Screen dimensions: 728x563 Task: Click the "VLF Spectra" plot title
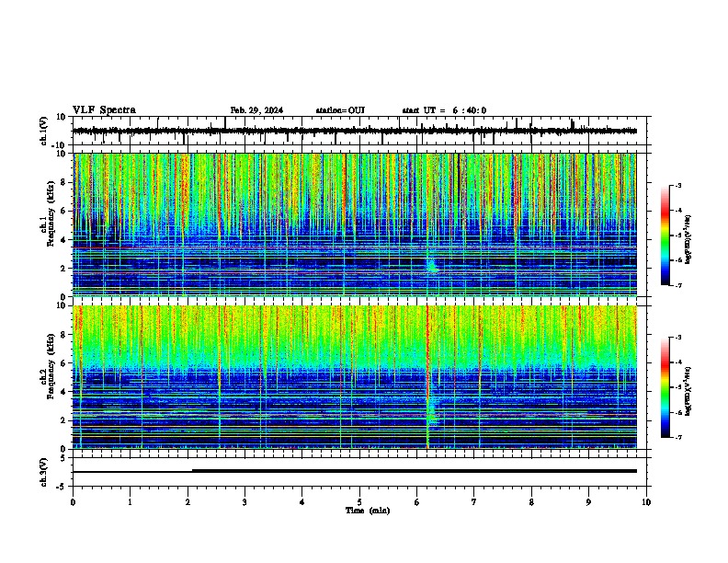coord(104,110)
